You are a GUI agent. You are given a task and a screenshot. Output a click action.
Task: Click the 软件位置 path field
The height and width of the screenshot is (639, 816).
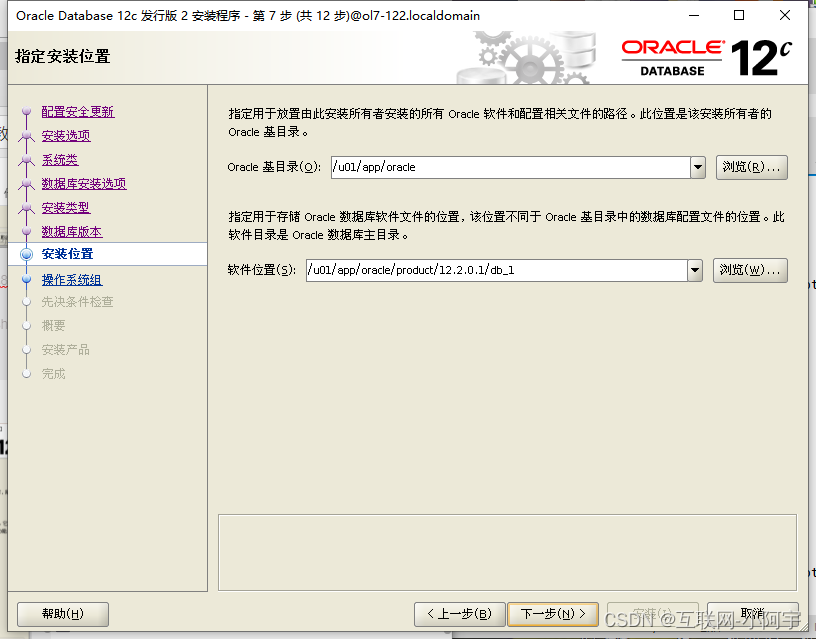496,270
